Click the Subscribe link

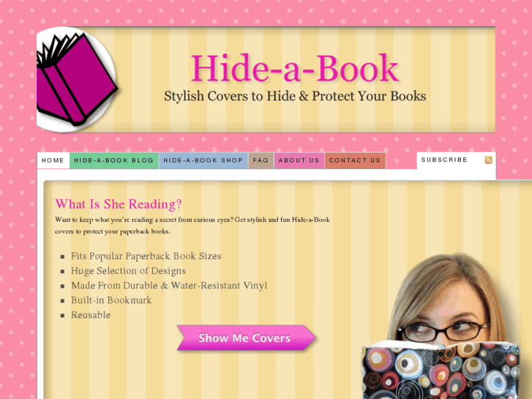[444, 160]
